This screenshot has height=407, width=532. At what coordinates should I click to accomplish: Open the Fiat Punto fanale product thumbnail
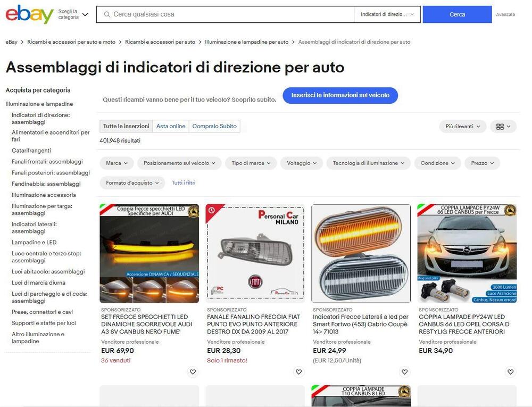tap(255, 253)
